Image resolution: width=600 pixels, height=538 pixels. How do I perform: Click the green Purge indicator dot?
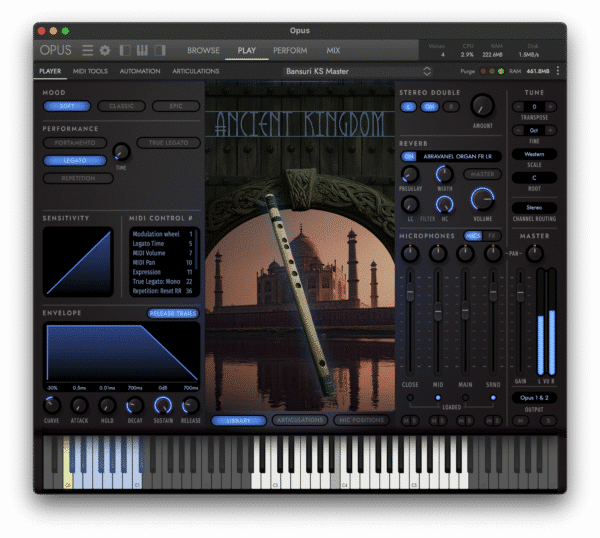(501, 71)
